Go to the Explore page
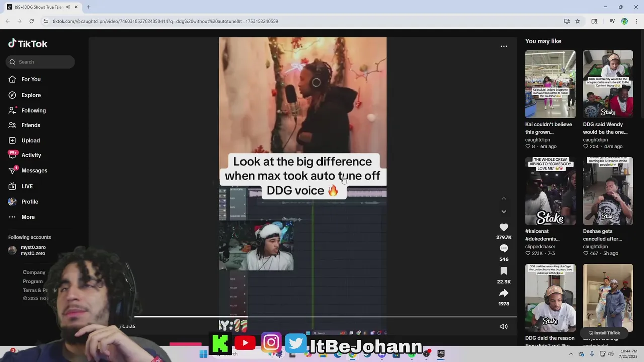This screenshot has height=362, width=644. click(x=31, y=95)
